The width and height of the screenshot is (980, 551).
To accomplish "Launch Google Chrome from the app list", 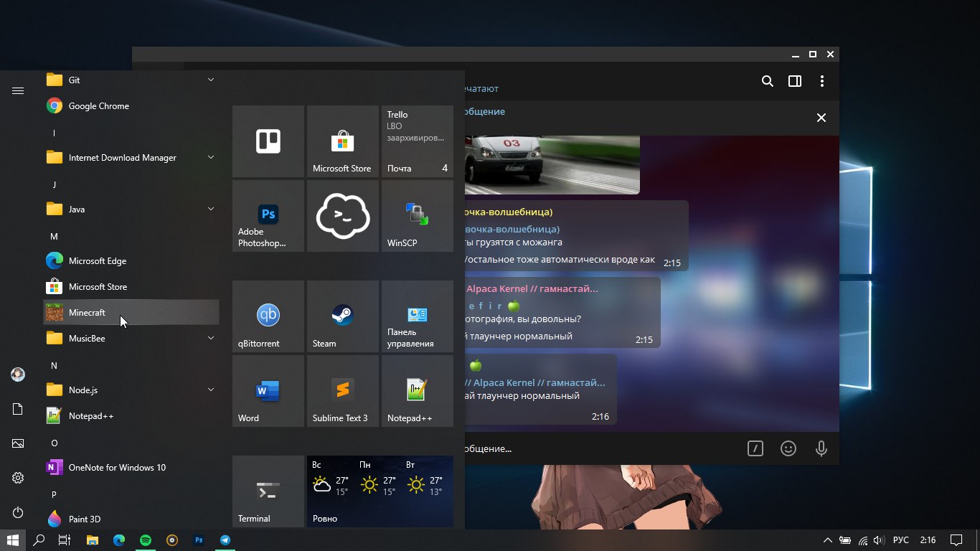I will click(131, 106).
